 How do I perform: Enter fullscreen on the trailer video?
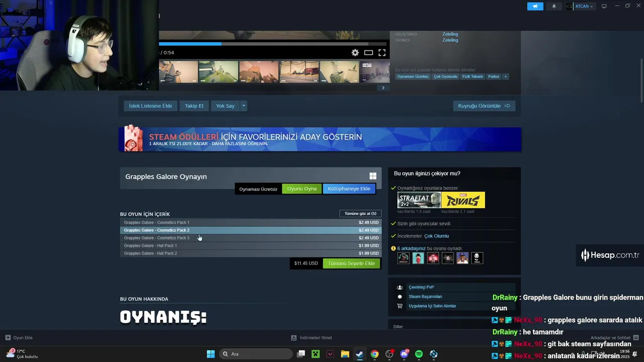[x=382, y=53]
